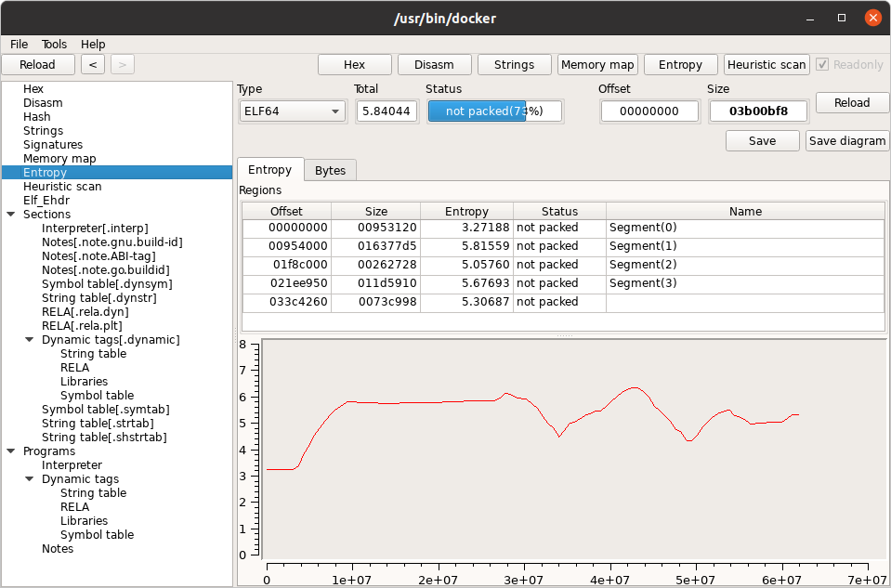
Task: Select Hex in the left tree
Action: pyautogui.click(x=33, y=88)
